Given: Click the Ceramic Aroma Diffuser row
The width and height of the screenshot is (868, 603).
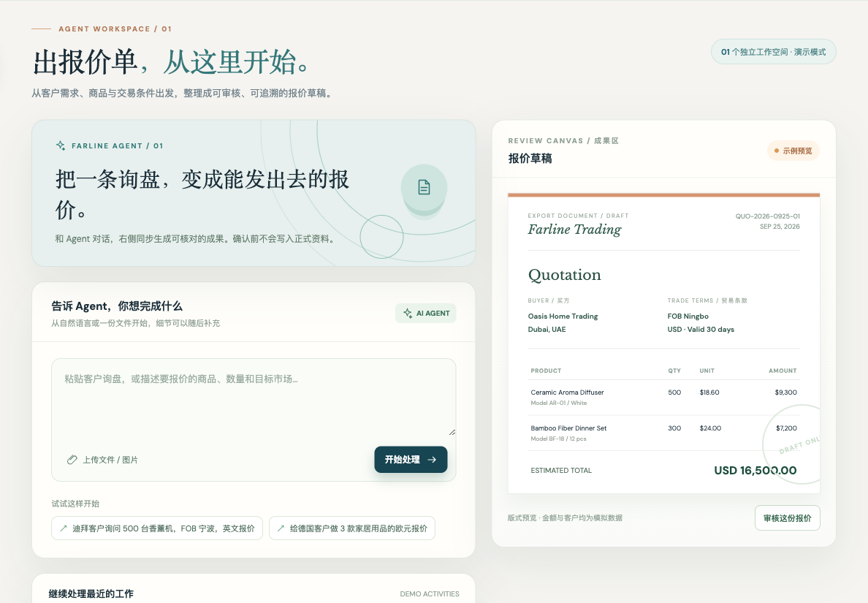Looking at the screenshot, I should 663,397.
